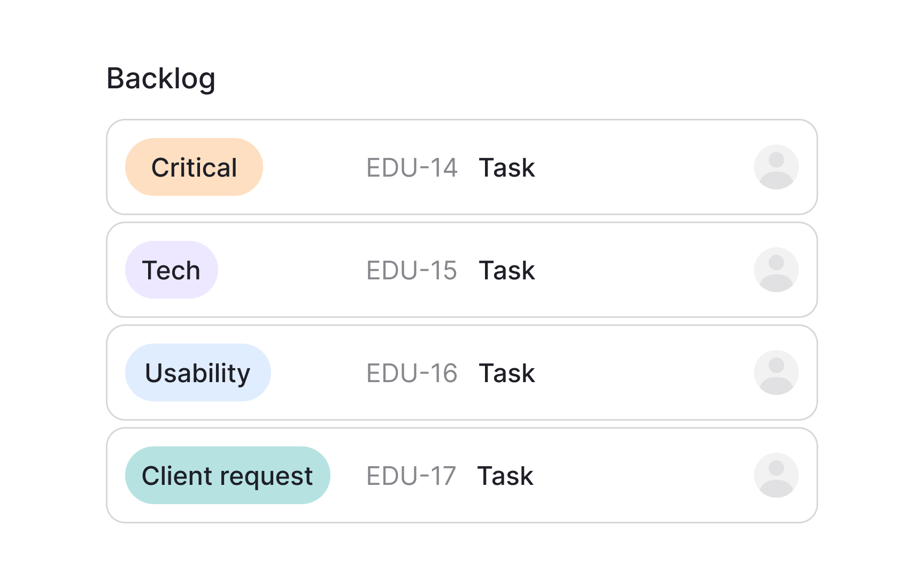Click the EDU-14 task identifier
This screenshot has height=578, width=924.
[x=412, y=168]
